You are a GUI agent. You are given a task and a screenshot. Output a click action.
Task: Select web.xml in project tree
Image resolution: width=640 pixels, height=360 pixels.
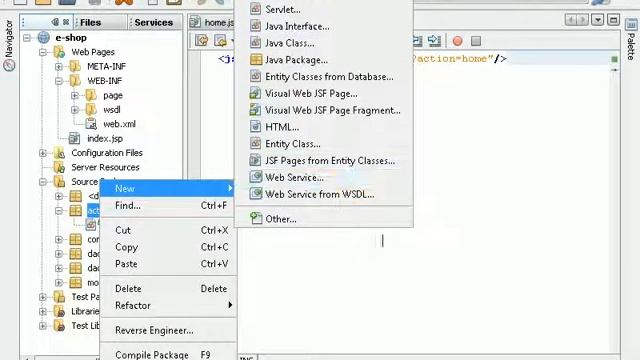pyautogui.click(x=119, y=124)
